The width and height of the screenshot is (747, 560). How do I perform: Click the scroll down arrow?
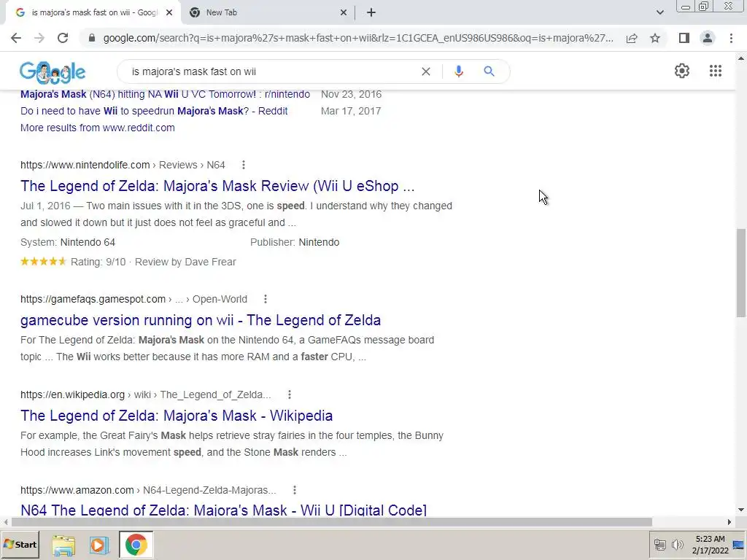click(x=741, y=510)
